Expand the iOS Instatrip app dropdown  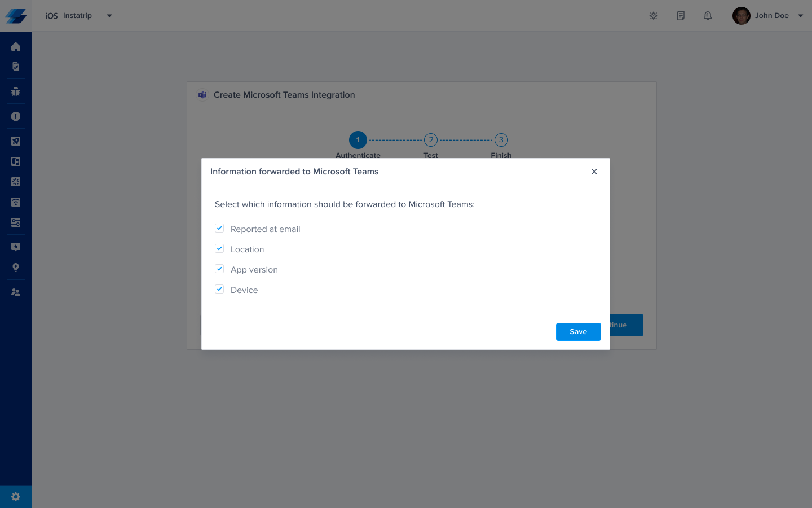point(109,16)
